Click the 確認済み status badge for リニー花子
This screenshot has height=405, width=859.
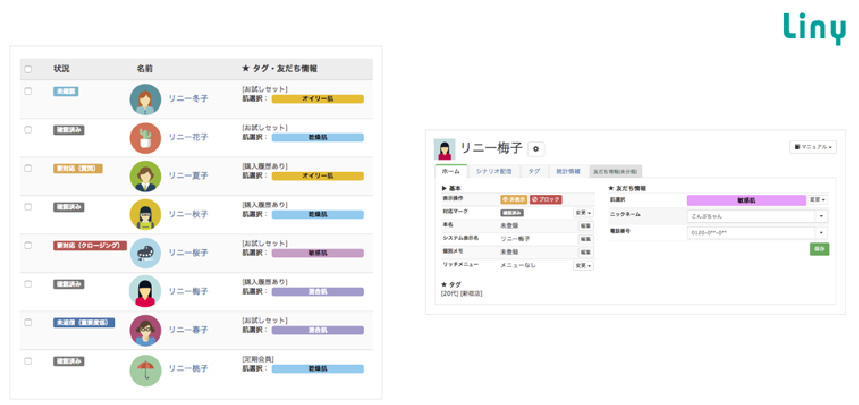point(68,130)
